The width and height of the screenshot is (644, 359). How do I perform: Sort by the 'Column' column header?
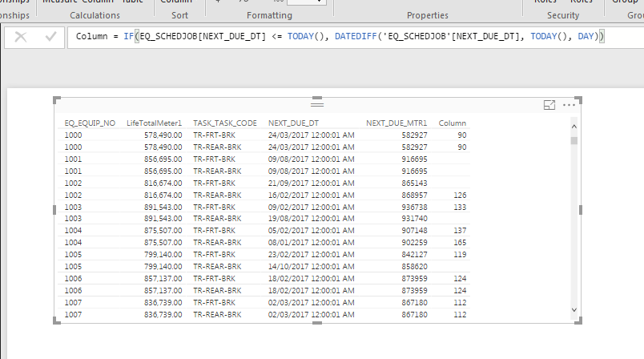coord(453,123)
